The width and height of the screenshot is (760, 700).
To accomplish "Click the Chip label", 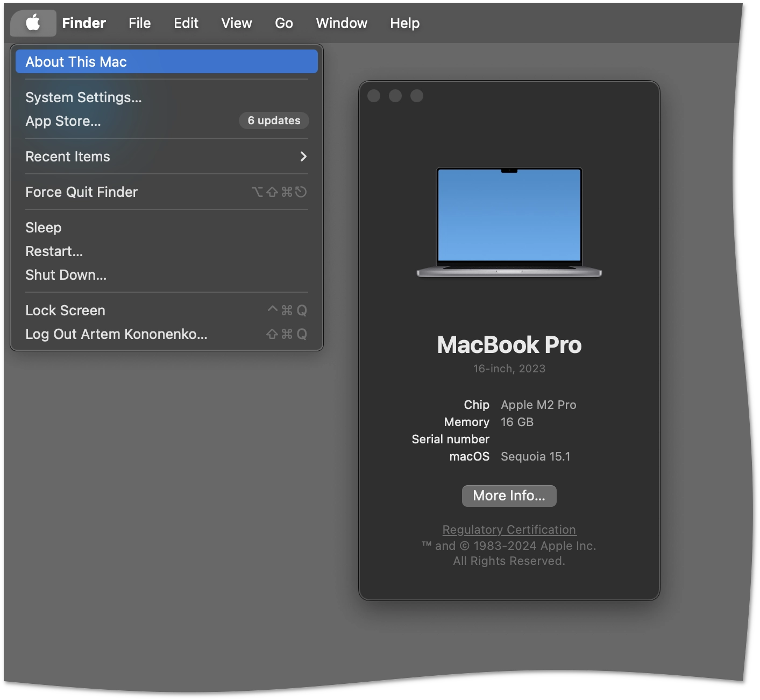I will click(477, 405).
